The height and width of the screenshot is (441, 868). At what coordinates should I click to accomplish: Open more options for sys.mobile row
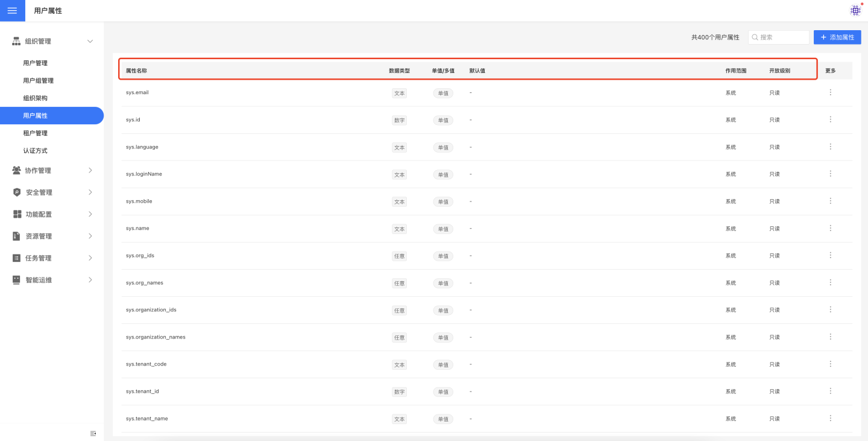[830, 201]
